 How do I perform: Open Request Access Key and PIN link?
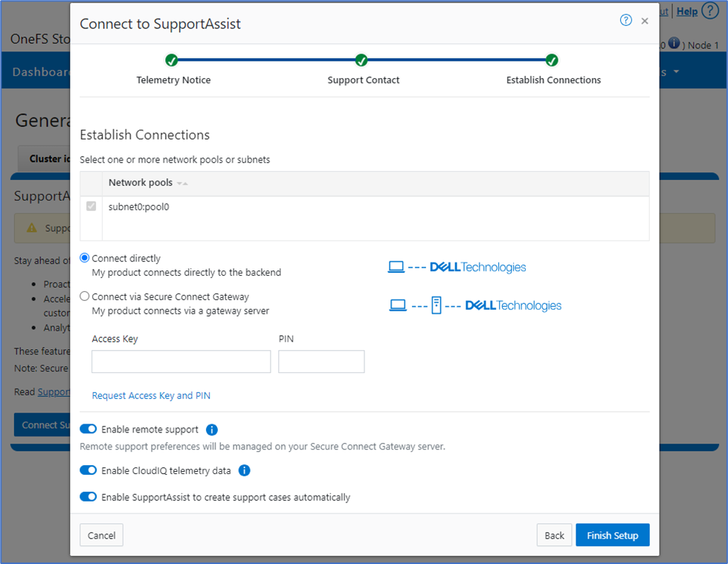point(151,396)
